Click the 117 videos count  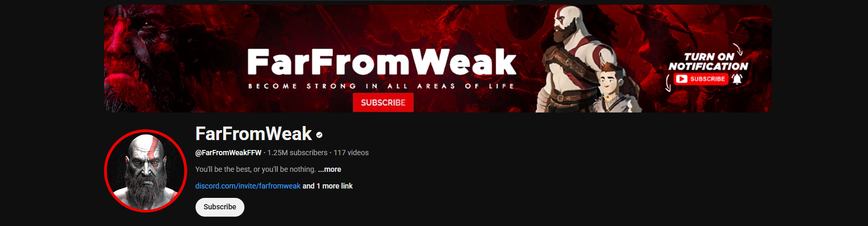[x=351, y=153]
